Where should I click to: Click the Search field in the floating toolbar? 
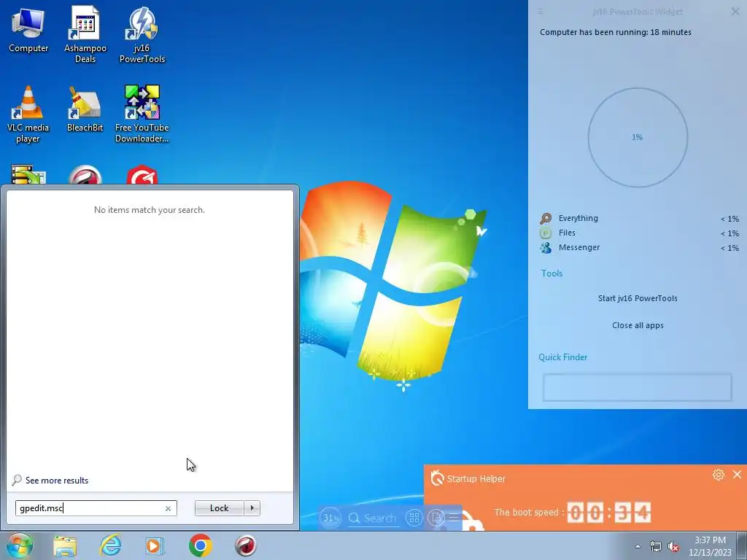coord(373,518)
